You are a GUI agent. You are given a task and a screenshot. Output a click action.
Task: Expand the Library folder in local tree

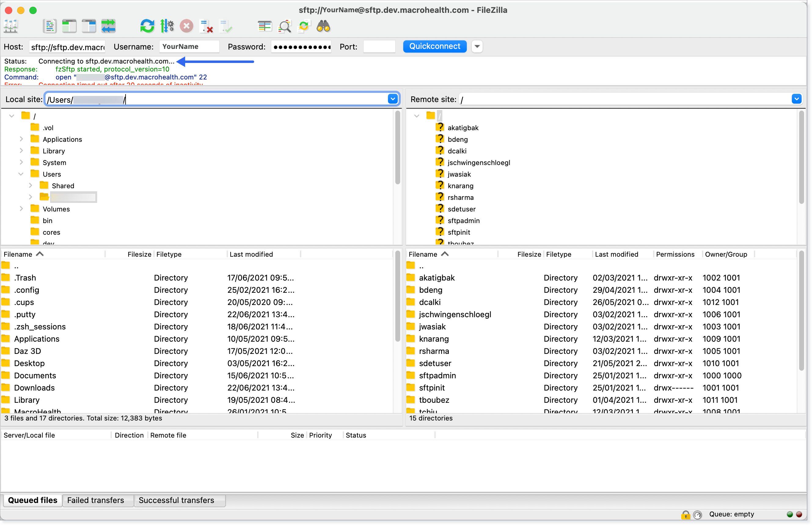(x=21, y=151)
